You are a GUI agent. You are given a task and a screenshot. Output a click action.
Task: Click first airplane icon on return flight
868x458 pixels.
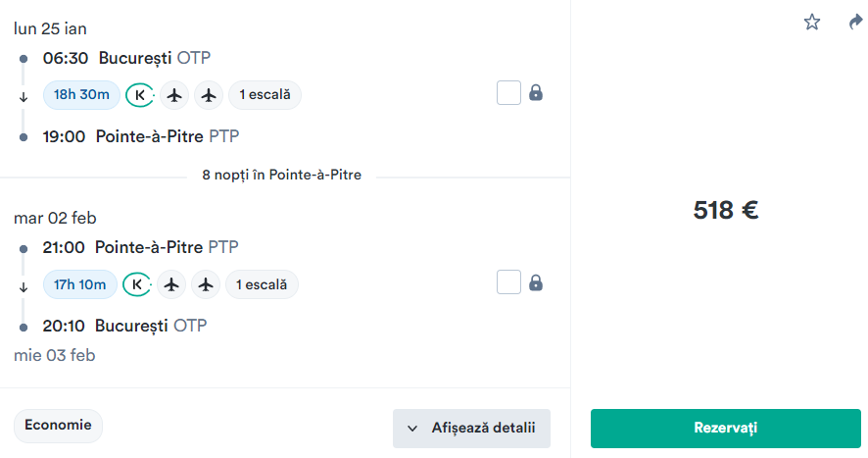pos(172,284)
